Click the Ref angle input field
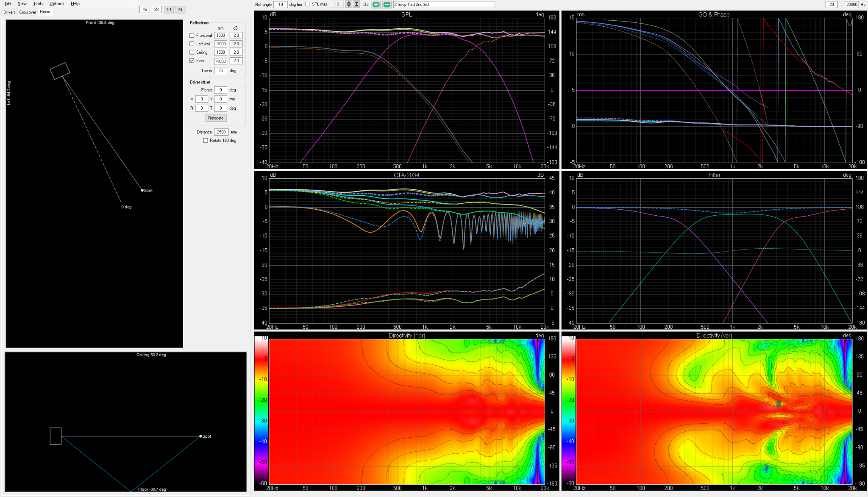 tap(280, 5)
